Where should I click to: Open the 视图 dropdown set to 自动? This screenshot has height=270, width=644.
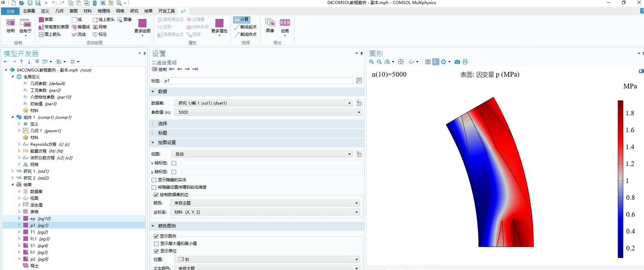point(262,154)
